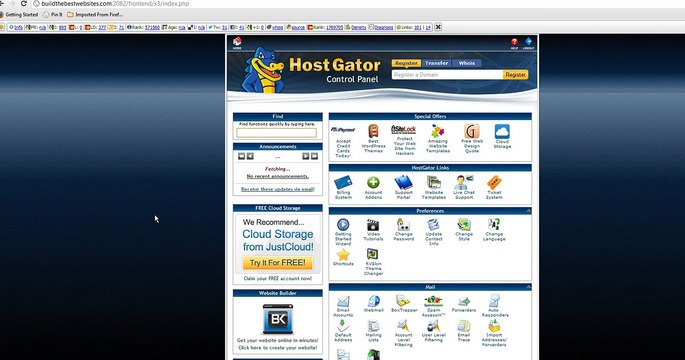
Task: Open Change Password
Action: (403, 230)
